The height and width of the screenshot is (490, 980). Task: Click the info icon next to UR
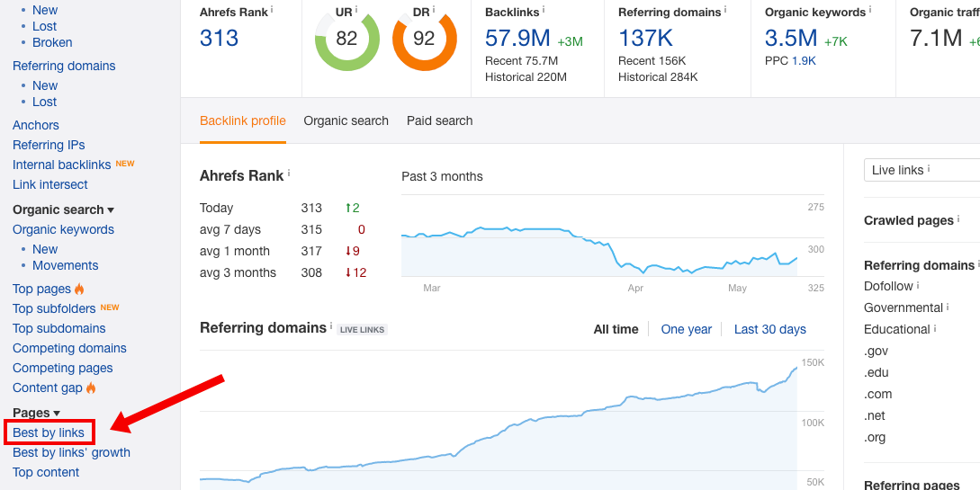pos(356,10)
